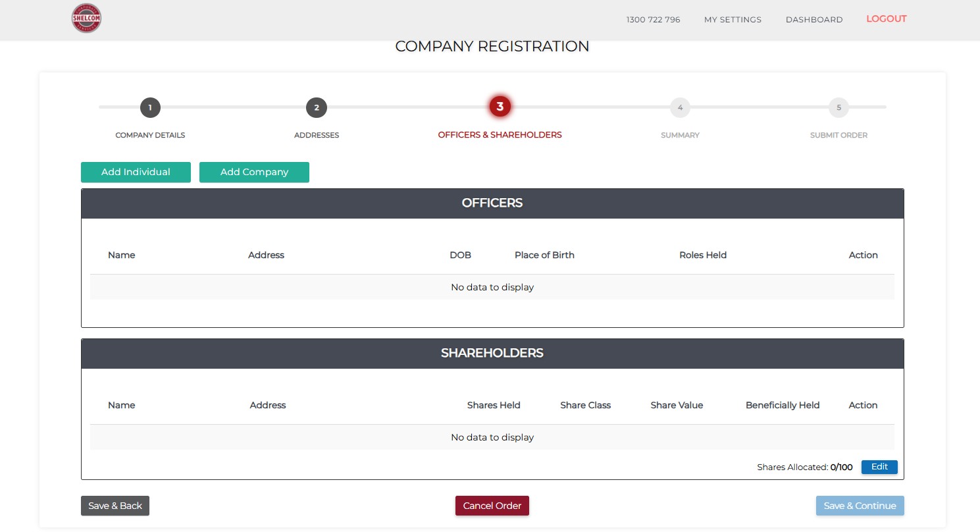This screenshot has height=532, width=980.
Task: Click the Add Individual button
Action: pyautogui.click(x=136, y=172)
